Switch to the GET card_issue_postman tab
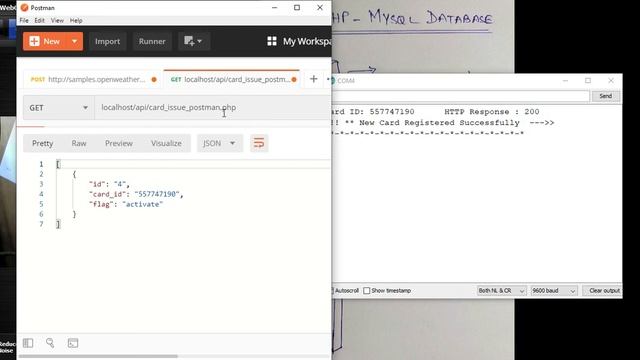 tap(232, 79)
